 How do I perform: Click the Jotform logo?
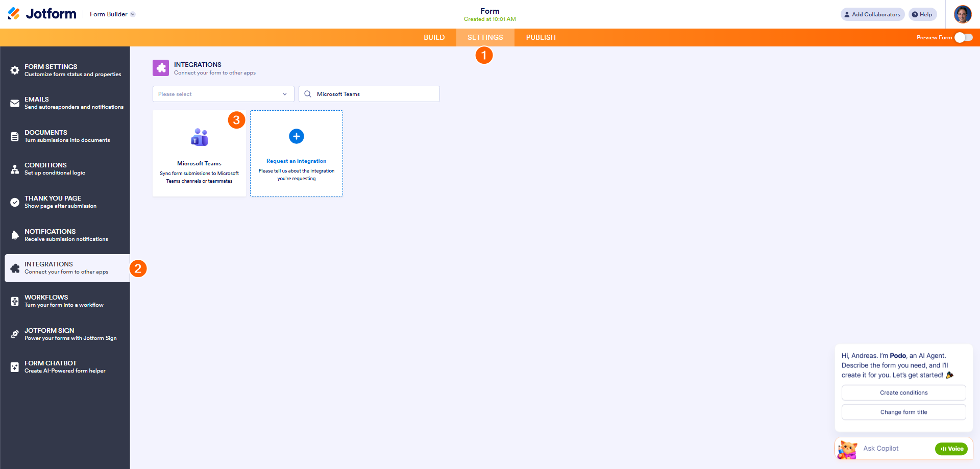click(x=42, y=14)
